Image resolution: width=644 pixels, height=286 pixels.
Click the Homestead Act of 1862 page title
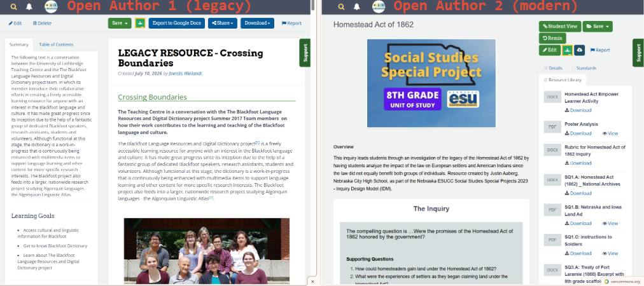[374, 25]
